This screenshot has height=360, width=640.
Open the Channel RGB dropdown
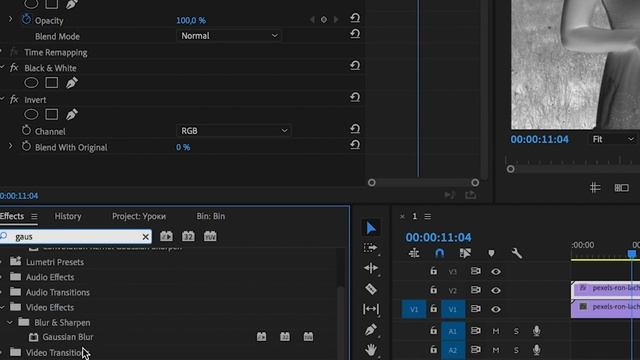tap(233, 131)
